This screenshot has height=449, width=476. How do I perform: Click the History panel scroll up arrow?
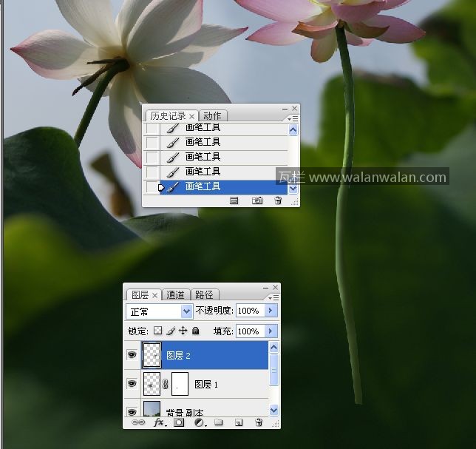(293, 129)
